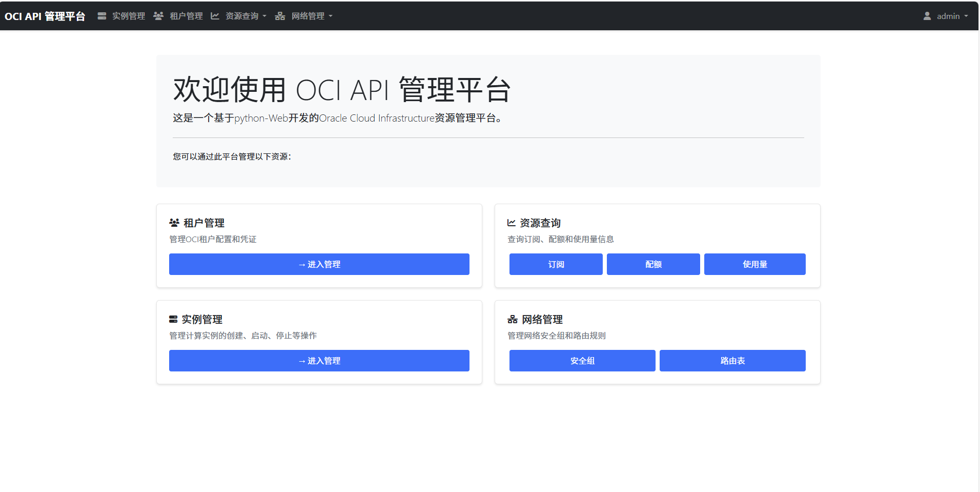Open the 路由表 route tables page
This screenshot has width=980, height=492.
[733, 361]
